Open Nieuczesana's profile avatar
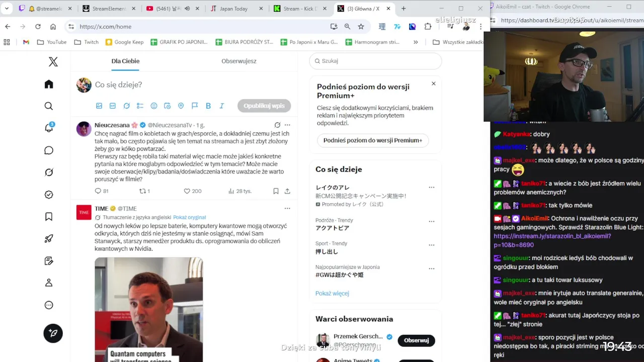 click(x=84, y=129)
